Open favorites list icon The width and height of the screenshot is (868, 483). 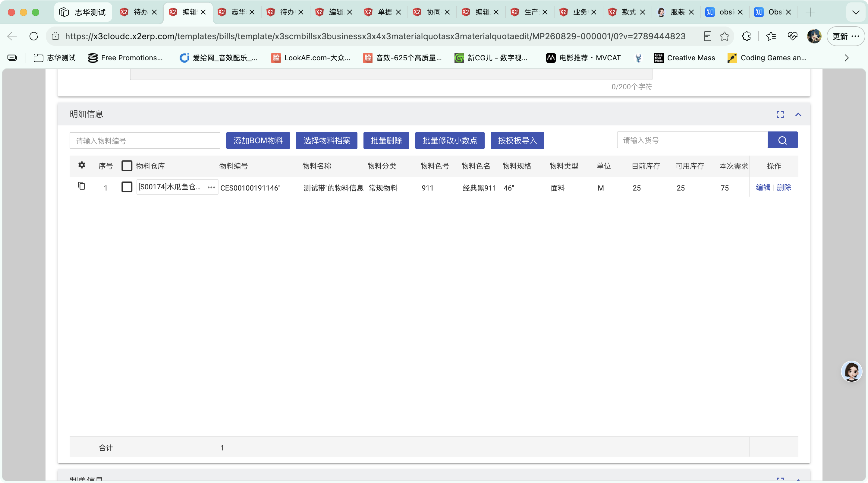click(x=771, y=36)
